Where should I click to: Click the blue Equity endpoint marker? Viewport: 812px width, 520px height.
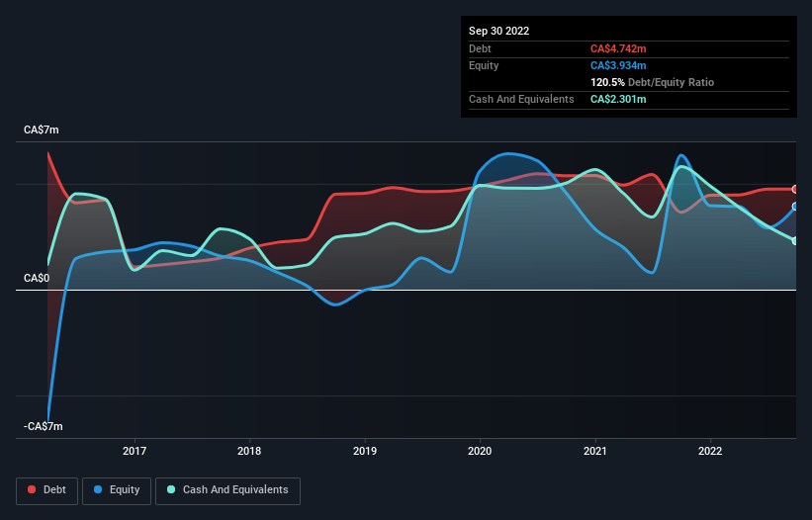(x=795, y=207)
